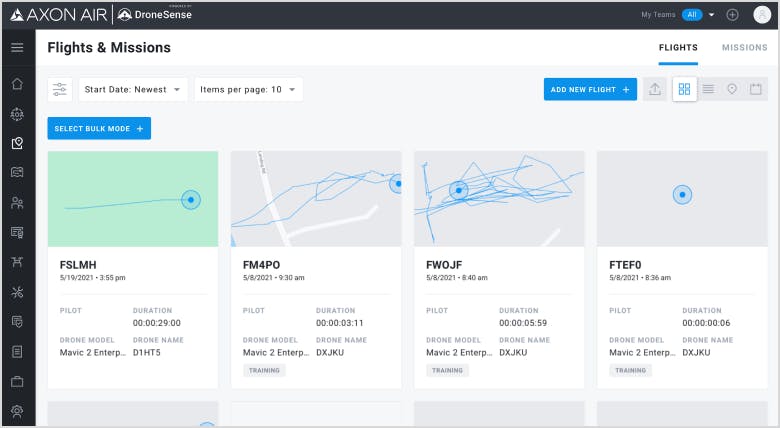
Task: Open the Start Date: Newest sort dropdown
Action: click(x=133, y=89)
